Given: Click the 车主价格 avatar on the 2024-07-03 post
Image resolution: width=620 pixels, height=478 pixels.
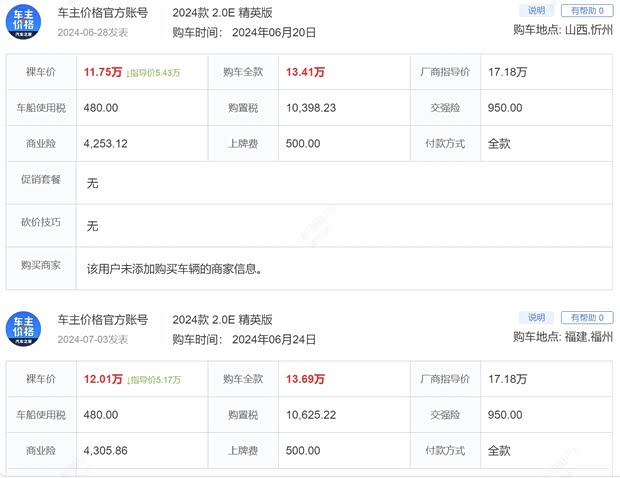Looking at the screenshot, I should 23,328.
